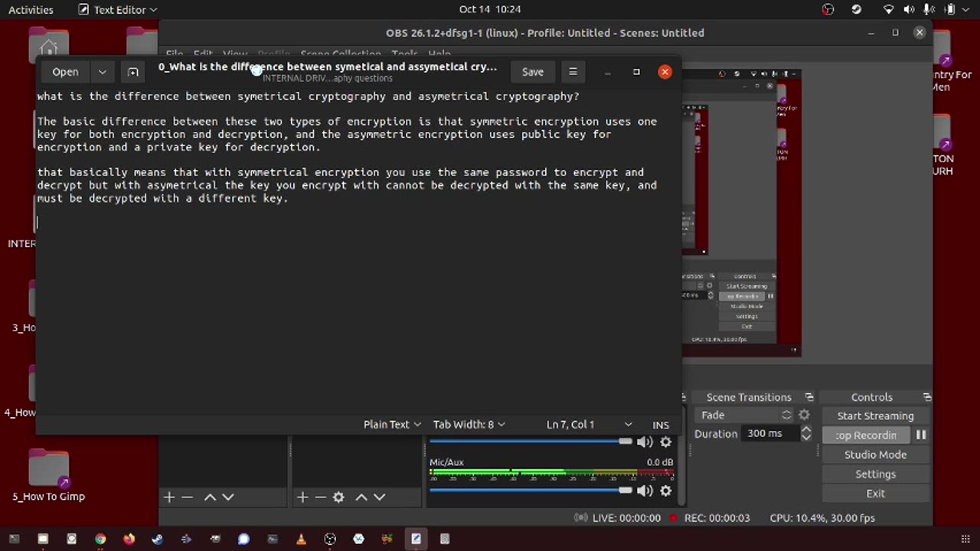Add a source with the plus icon beside the gear
This screenshot has height=551, width=980.
coord(302,497)
